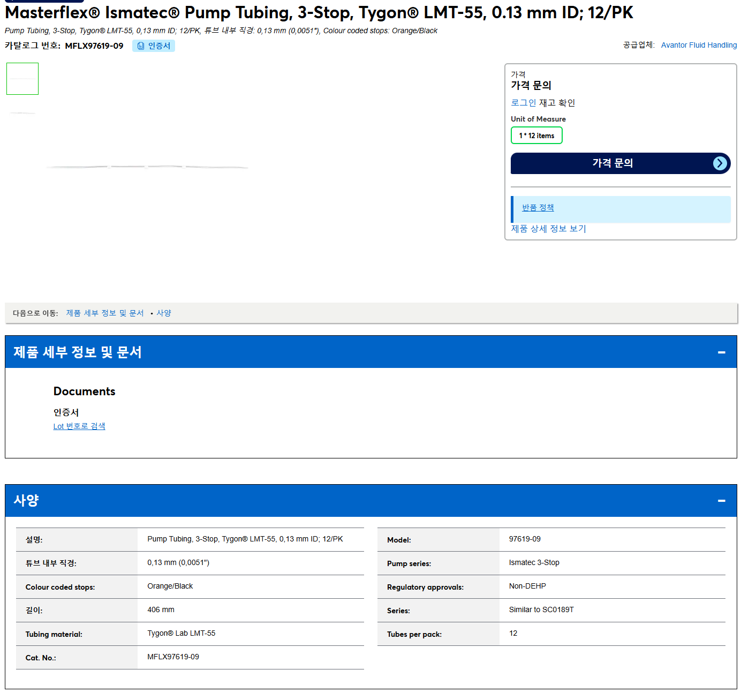This screenshot has height=700, width=741.
Task: Click the Unit of Measure label
Action: tap(538, 119)
